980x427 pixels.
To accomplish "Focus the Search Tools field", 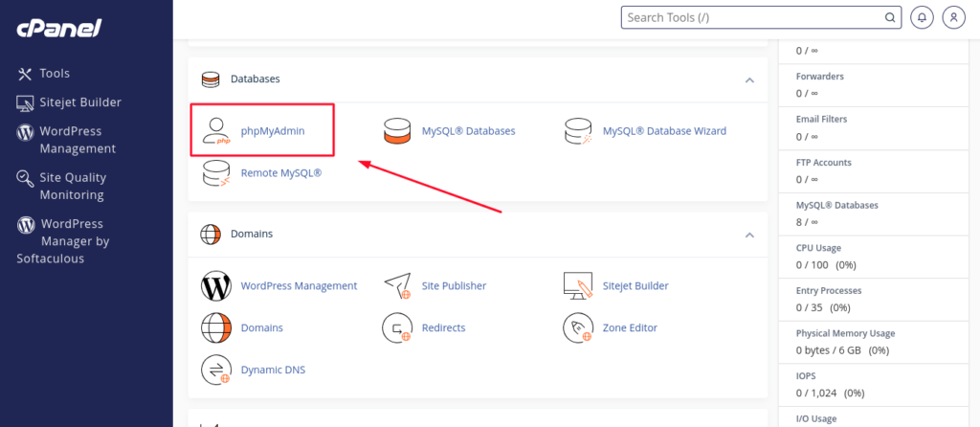I will [761, 17].
